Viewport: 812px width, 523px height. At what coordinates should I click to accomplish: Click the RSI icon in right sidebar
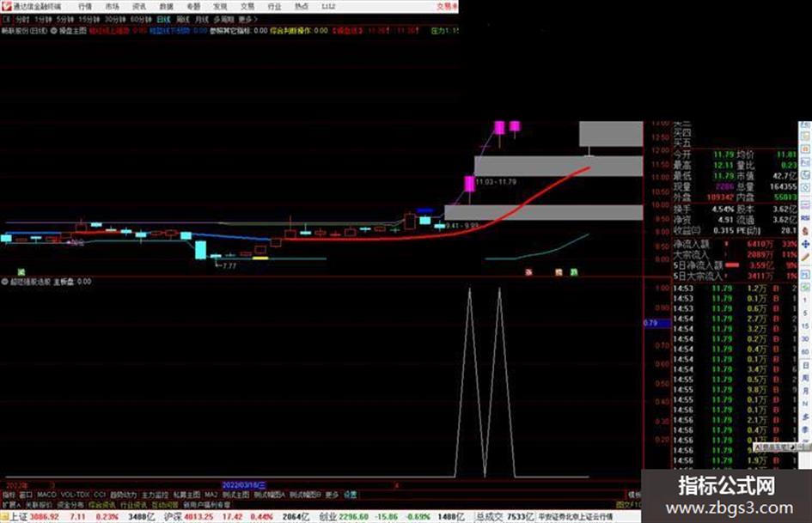click(x=805, y=218)
